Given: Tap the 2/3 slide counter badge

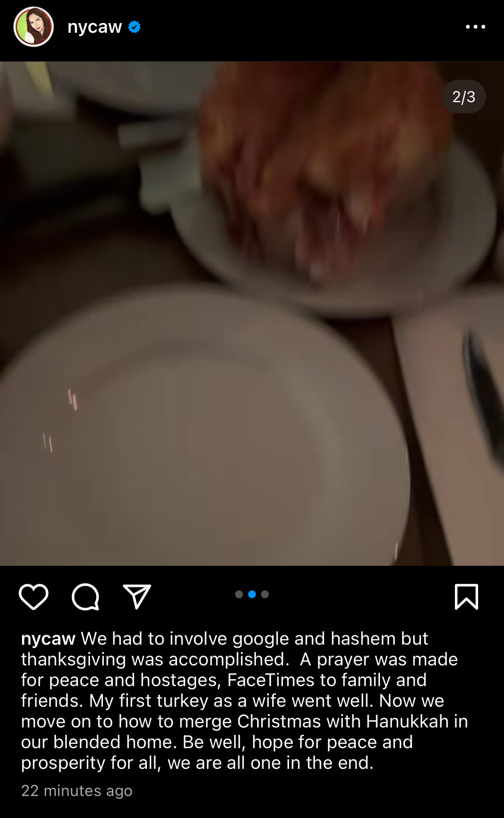Looking at the screenshot, I should [464, 97].
